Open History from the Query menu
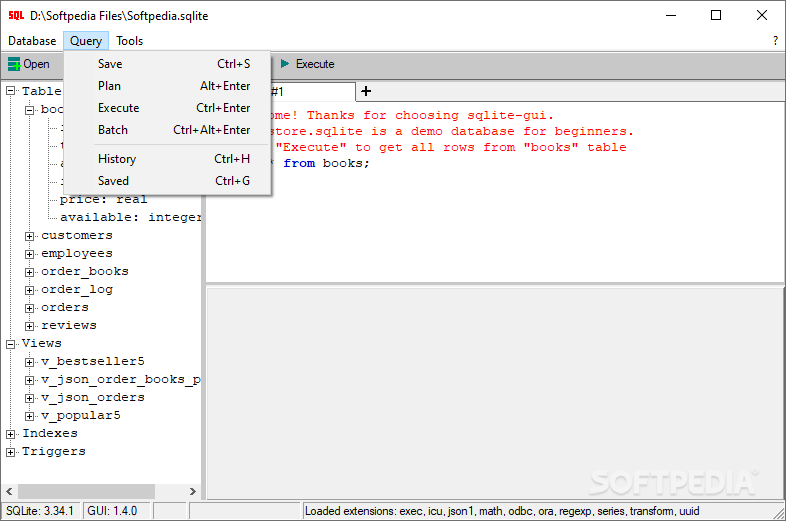This screenshot has height=521, width=786. pyautogui.click(x=167, y=159)
